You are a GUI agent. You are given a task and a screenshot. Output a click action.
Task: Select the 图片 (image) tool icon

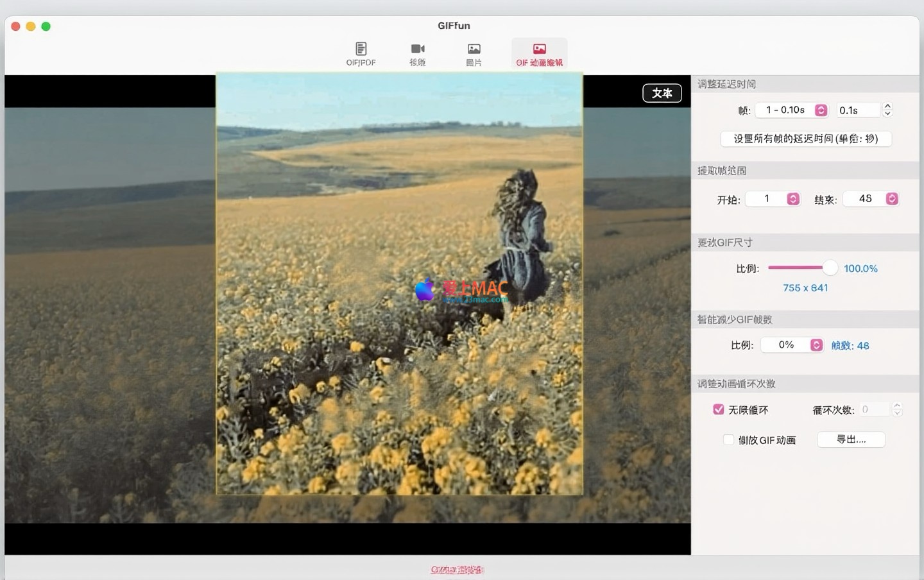click(474, 54)
